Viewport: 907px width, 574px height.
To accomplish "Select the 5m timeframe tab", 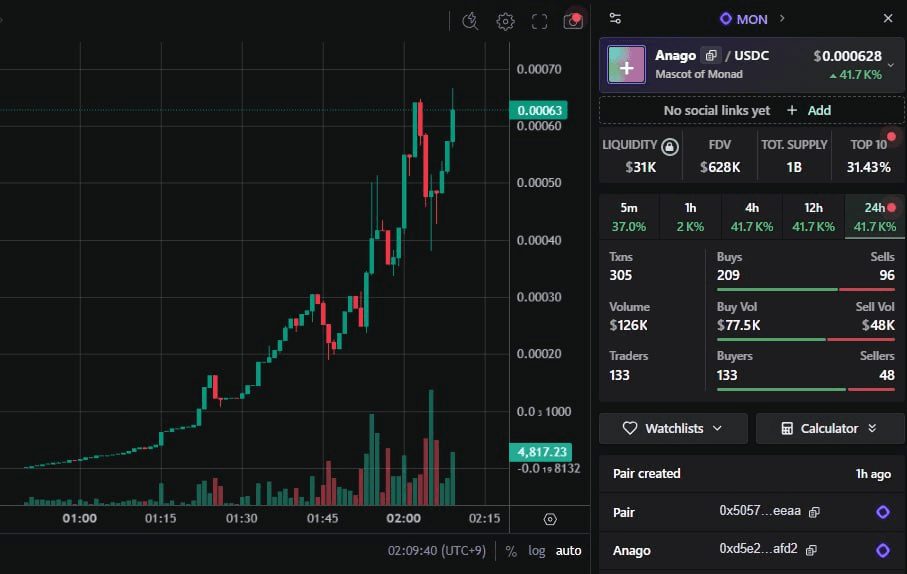I will pos(628,216).
